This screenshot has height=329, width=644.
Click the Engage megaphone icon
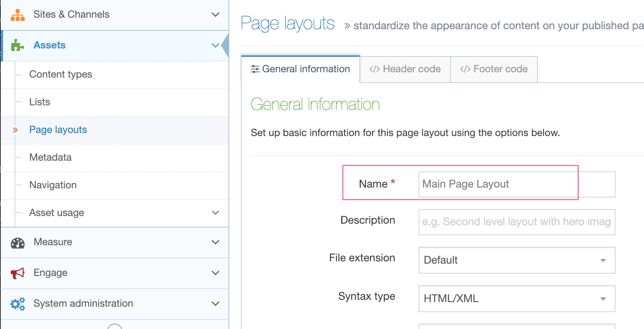pos(18,273)
